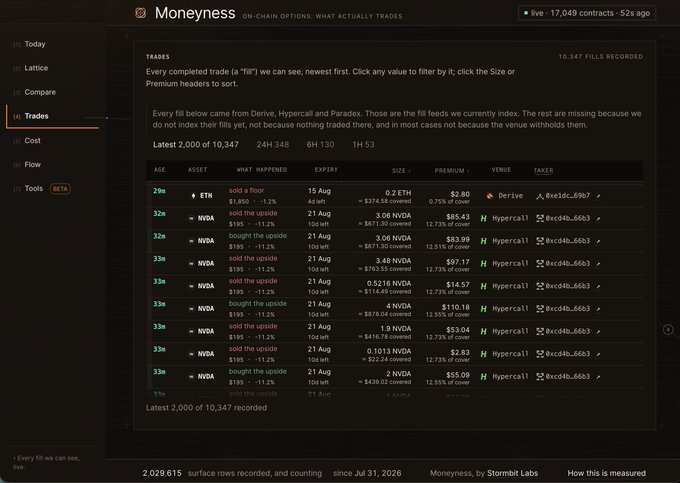
Task: Click the Derive venue icon
Action: coord(489,196)
